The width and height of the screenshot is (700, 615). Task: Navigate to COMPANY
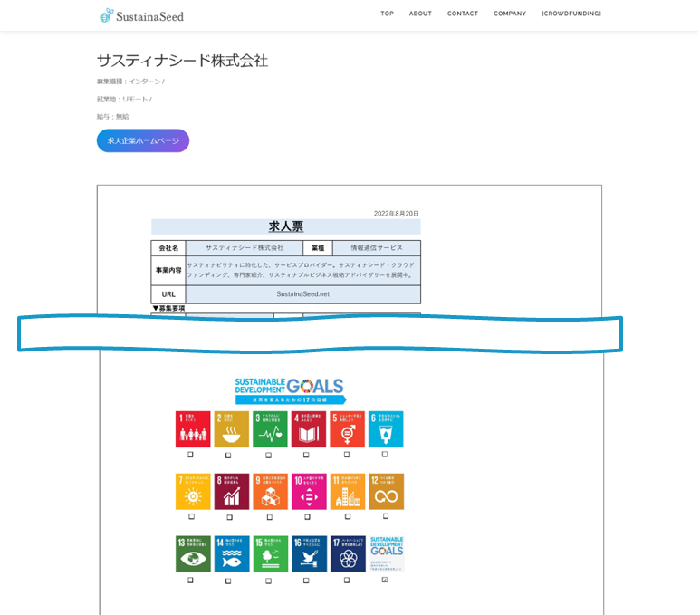[509, 14]
